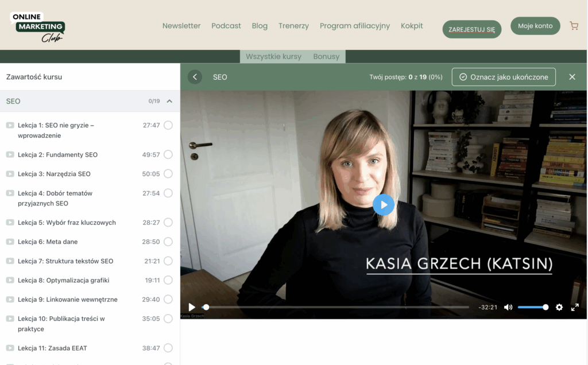The width and height of the screenshot is (588, 365).
Task: Enter fullscreen mode in the video player
Action: pos(575,307)
